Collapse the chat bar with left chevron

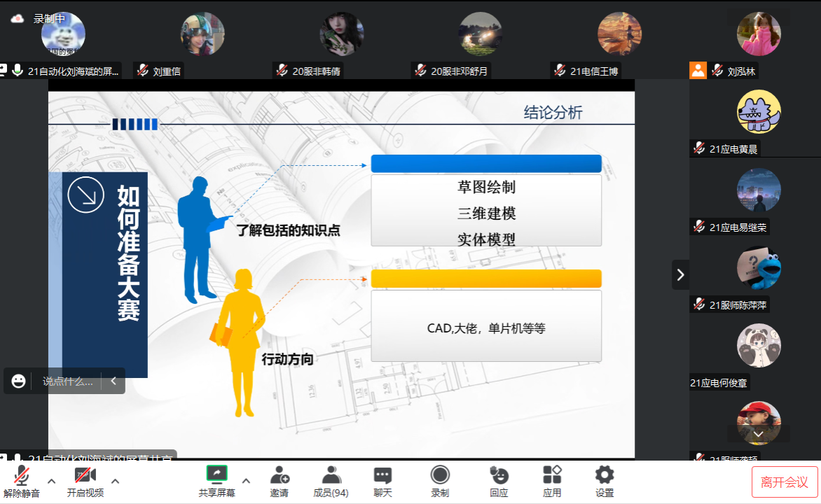click(x=113, y=381)
